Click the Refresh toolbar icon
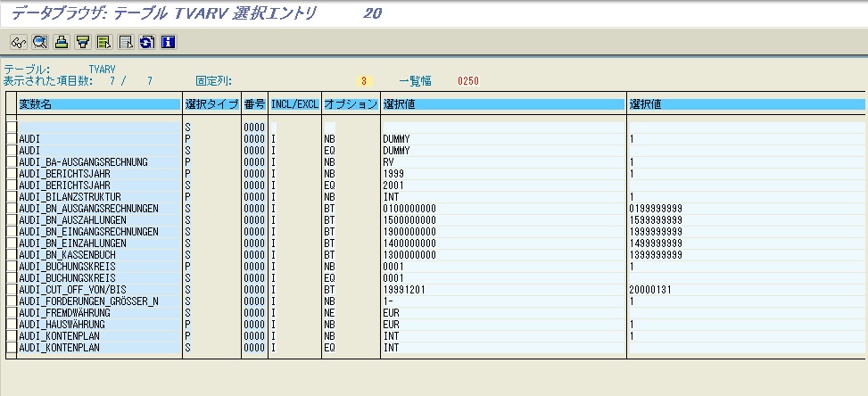 point(145,41)
